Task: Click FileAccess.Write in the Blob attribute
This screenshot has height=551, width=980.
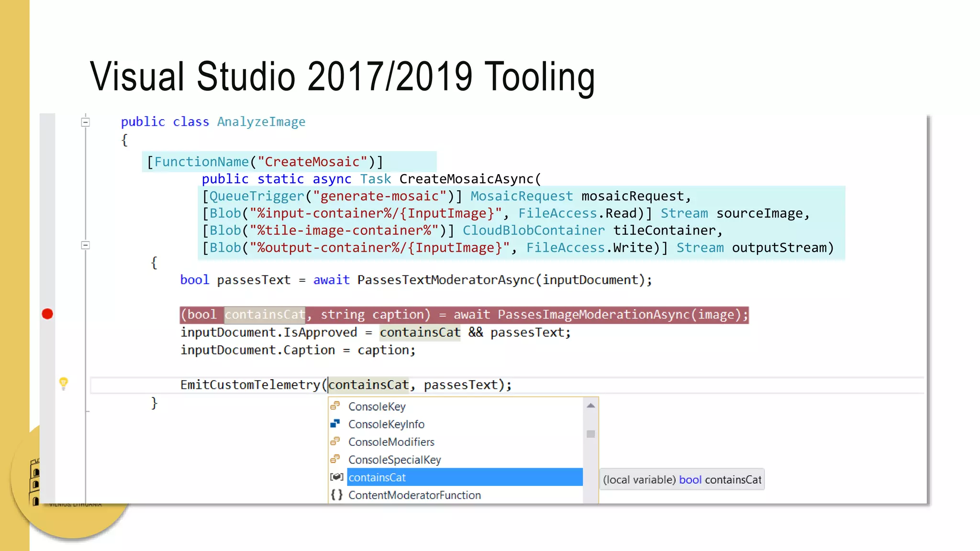Action: (x=590, y=248)
